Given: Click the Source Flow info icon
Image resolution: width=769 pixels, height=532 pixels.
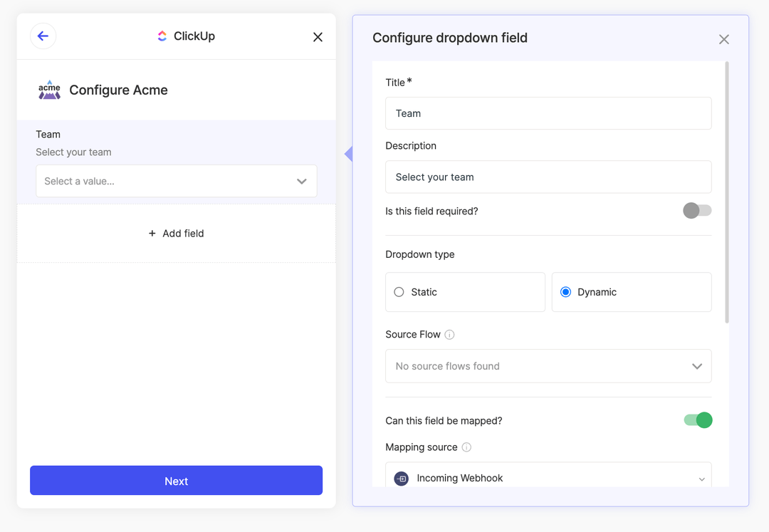Looking at the screenshot, I should coord(449,335).
